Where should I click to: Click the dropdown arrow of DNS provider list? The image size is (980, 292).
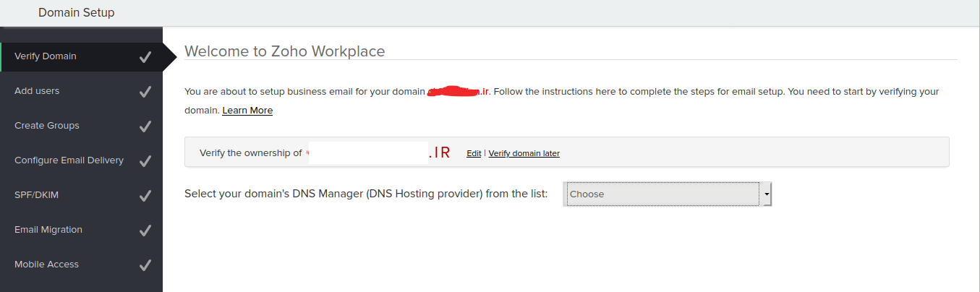point(766,194)
